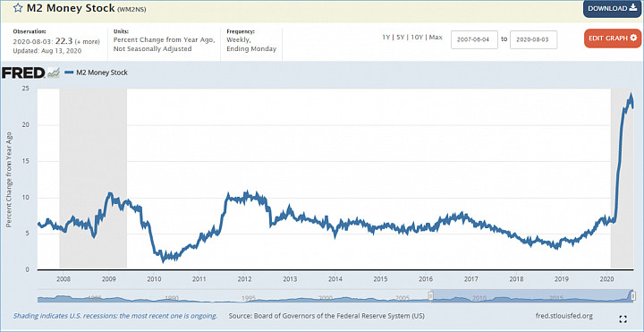Click the 2014 x-axis label
The height and width of the screenshot is (332, 644).
point(335,279)
